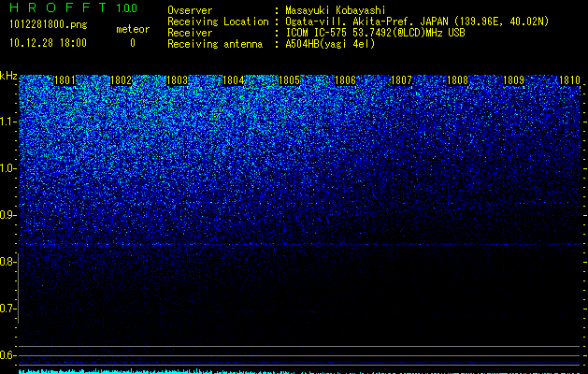This screenshot has width=588, height=374.
Task: Click the 1801 time marker
Action: (65, 80)
